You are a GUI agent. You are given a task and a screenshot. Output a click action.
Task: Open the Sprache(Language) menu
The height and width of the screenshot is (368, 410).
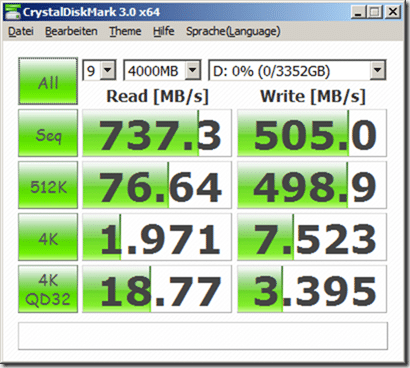tap(233, 31)
